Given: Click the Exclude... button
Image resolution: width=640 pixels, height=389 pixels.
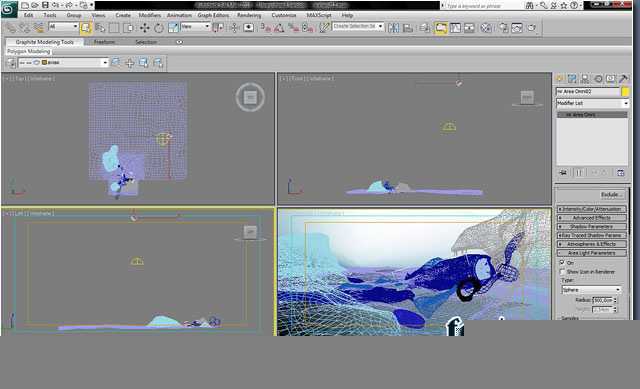Looking at the screenshot, I should coord(612,195).
